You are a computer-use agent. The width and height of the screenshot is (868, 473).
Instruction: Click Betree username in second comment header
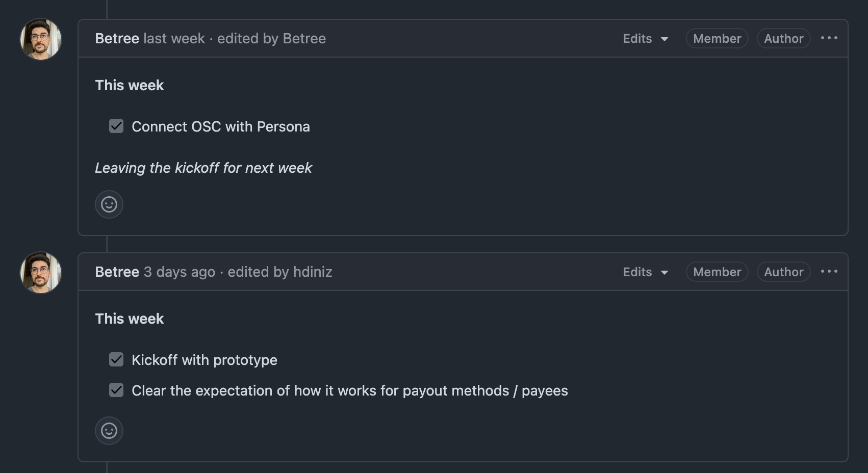coord(117,272)
